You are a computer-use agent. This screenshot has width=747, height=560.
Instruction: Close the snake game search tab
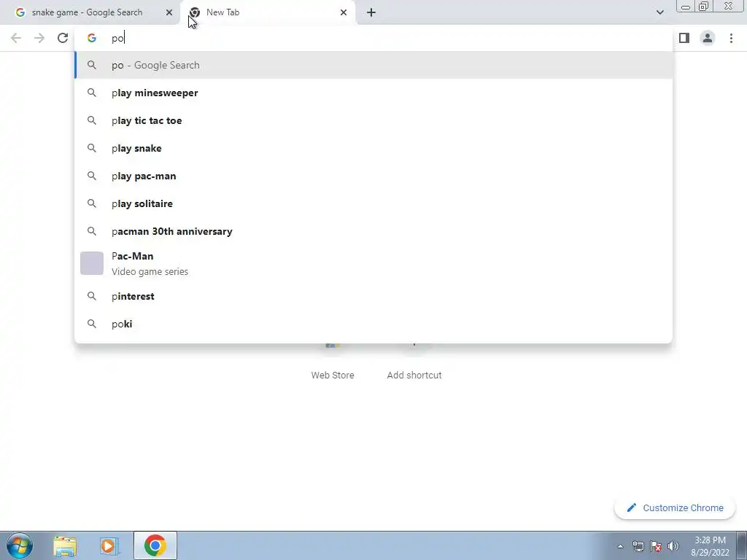point(169,12)
